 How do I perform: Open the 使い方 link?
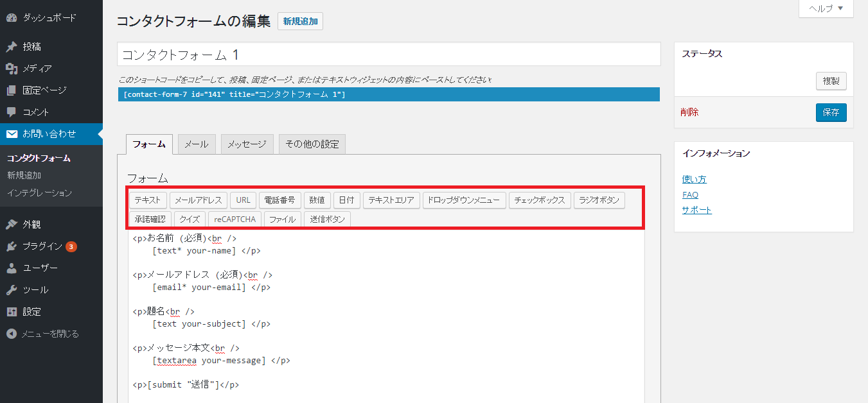tap(694, 179)
